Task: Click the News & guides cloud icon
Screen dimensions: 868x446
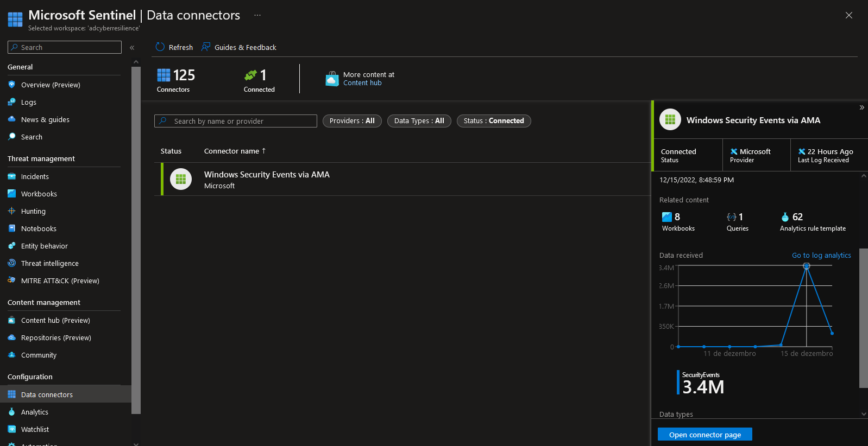Action: tap(12, 119)
